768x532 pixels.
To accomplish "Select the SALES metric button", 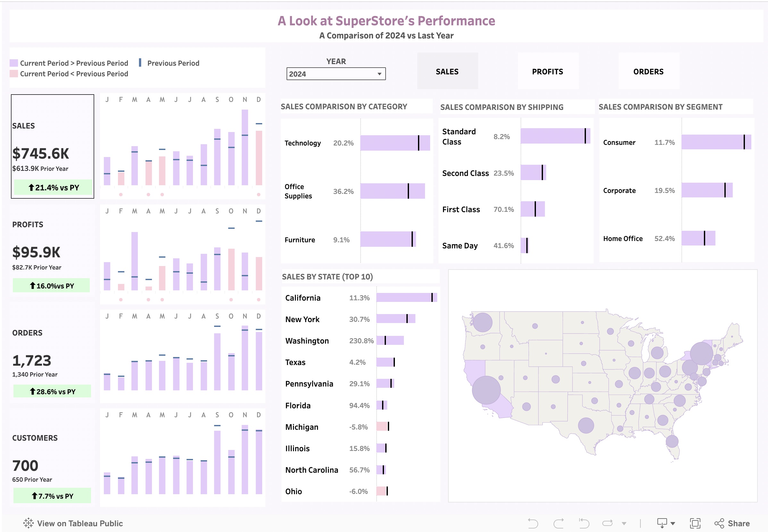I will pyautogui.click(x=447, y=72).
